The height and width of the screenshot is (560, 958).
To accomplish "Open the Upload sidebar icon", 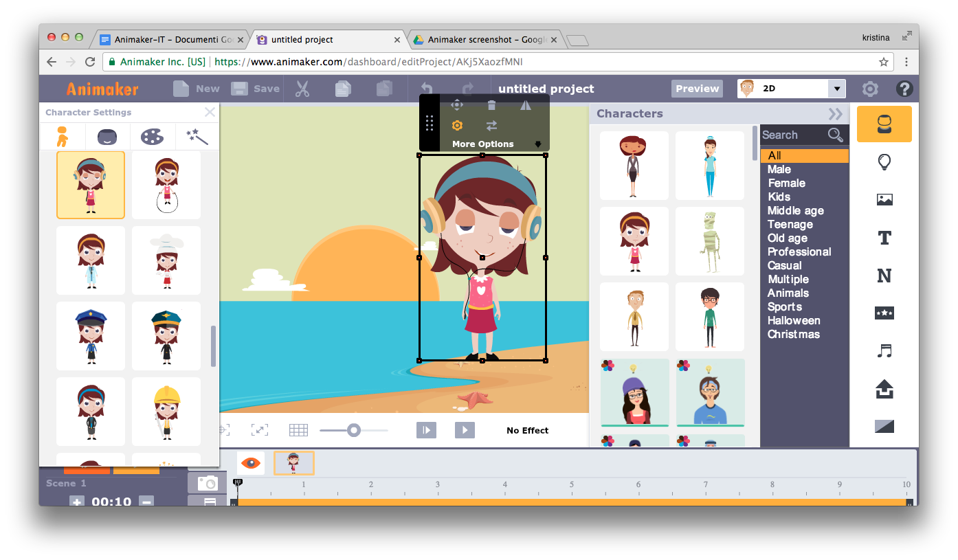I will 884,389.
